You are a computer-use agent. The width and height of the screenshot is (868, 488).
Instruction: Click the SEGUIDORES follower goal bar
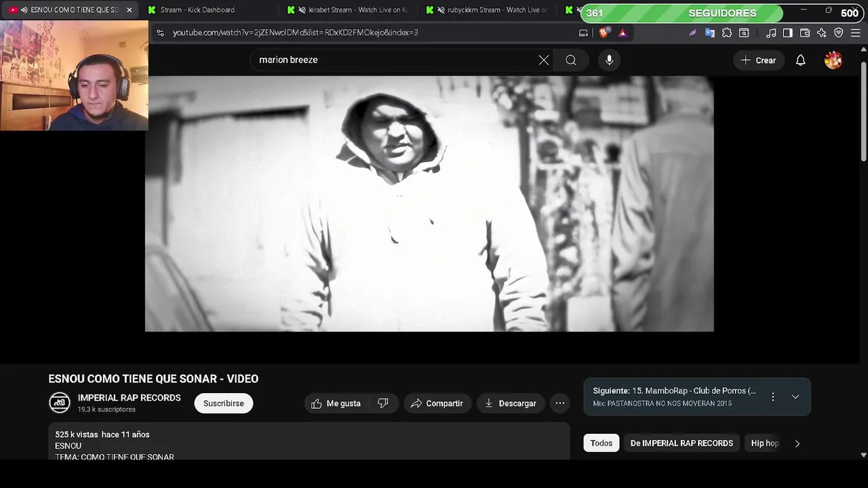coord(722,13)
